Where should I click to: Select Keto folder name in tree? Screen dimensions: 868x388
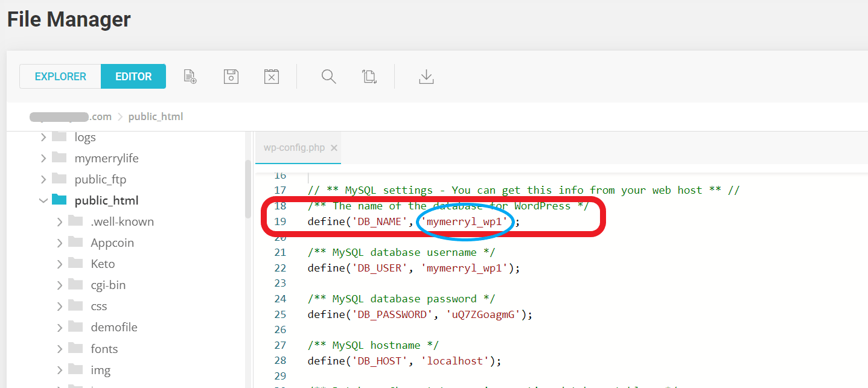(103, 264)
